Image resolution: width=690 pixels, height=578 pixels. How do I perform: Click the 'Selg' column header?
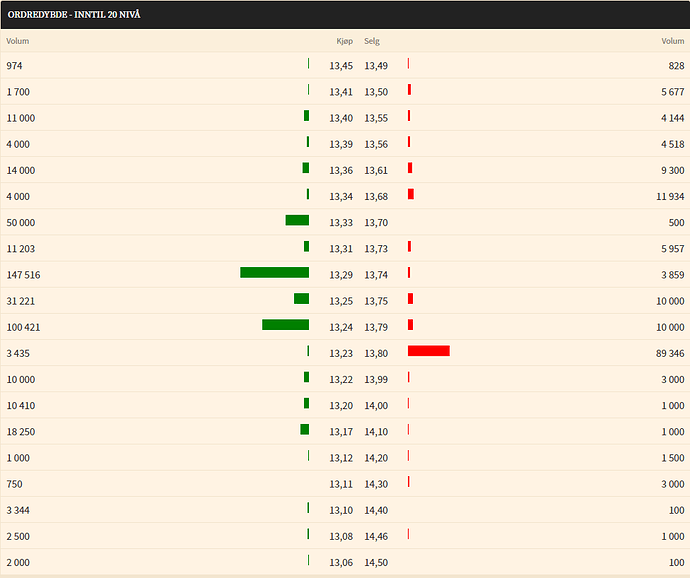point(372,41)
